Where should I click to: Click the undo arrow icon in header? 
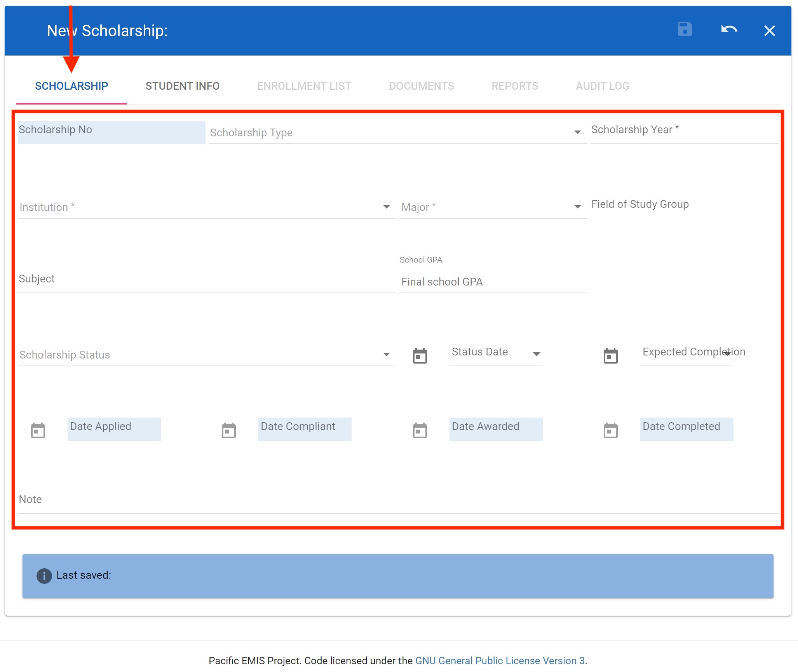point(729,30)
